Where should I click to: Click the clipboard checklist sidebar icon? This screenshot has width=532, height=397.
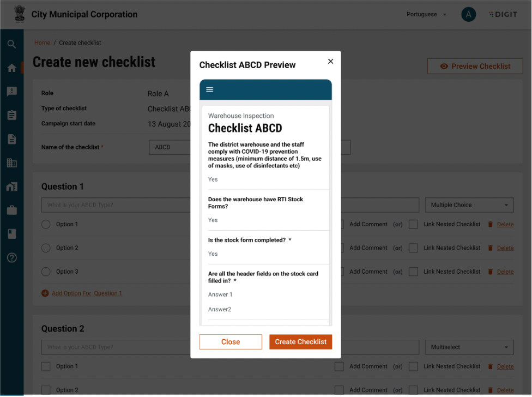[x=11, y=115]
